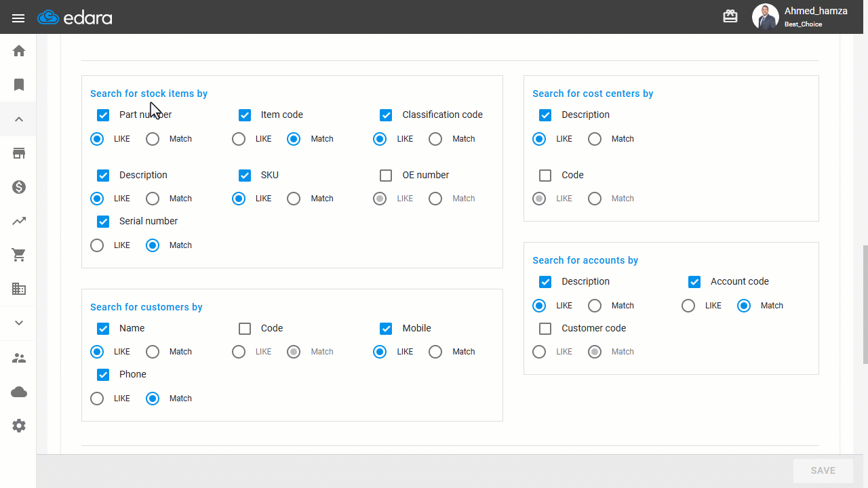Check the Customer code checkbox
This screenshot has width=868, height=488.
tap(545, 329)
